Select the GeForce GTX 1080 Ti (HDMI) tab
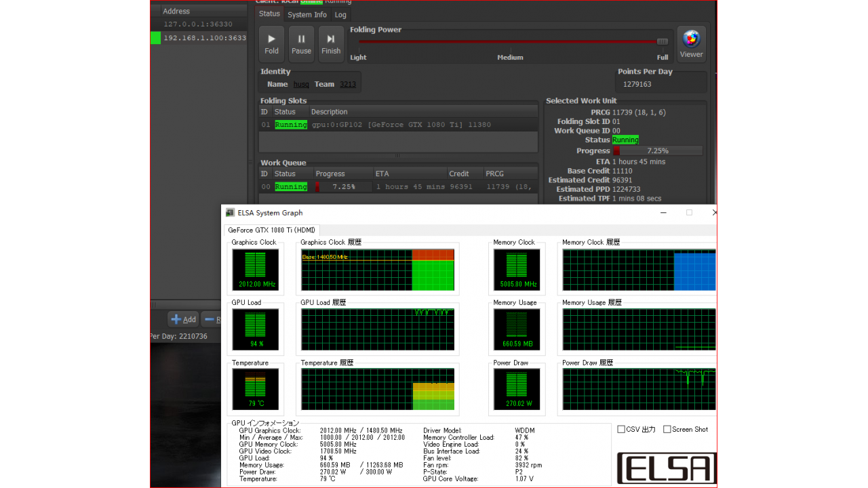The width and height of the screenshot is (868, 488). point(271,230)
